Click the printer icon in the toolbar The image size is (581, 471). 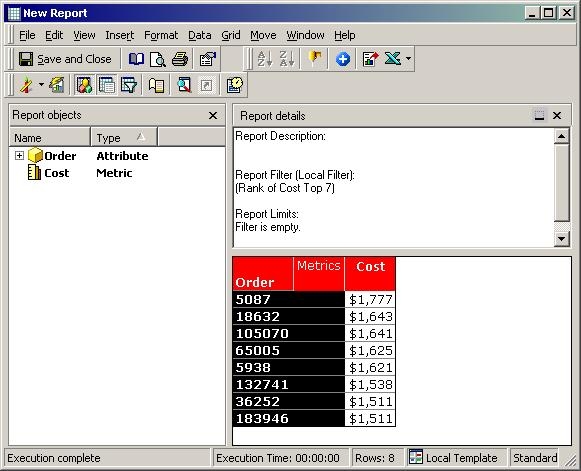pos(180,59)
